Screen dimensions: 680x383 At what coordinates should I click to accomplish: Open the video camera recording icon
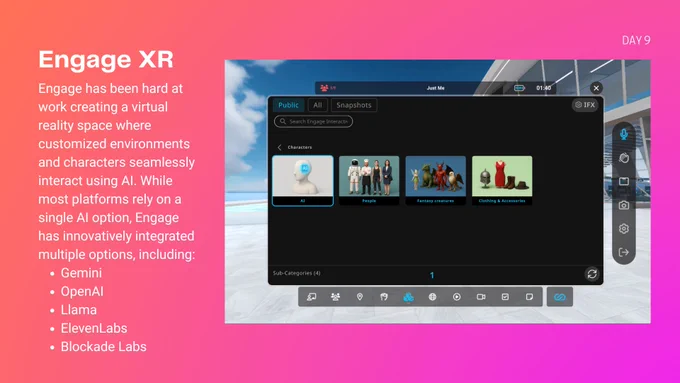tap(481, 297)
